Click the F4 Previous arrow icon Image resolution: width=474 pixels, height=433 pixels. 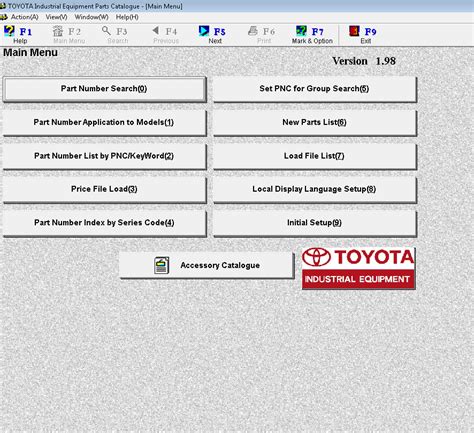tap(155, 31)
